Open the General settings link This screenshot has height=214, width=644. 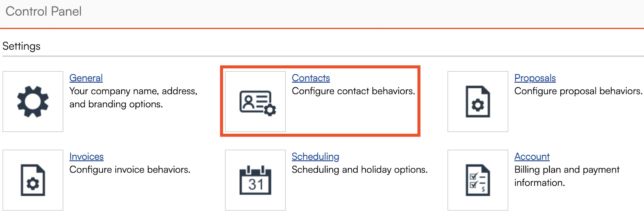pyautogui.click(x=86, y=78)
